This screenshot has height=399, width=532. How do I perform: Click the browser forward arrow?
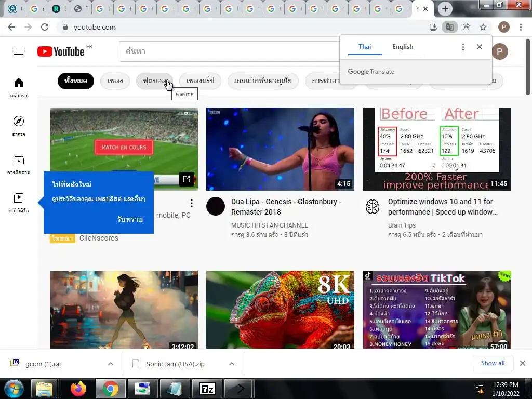(28, 27)
